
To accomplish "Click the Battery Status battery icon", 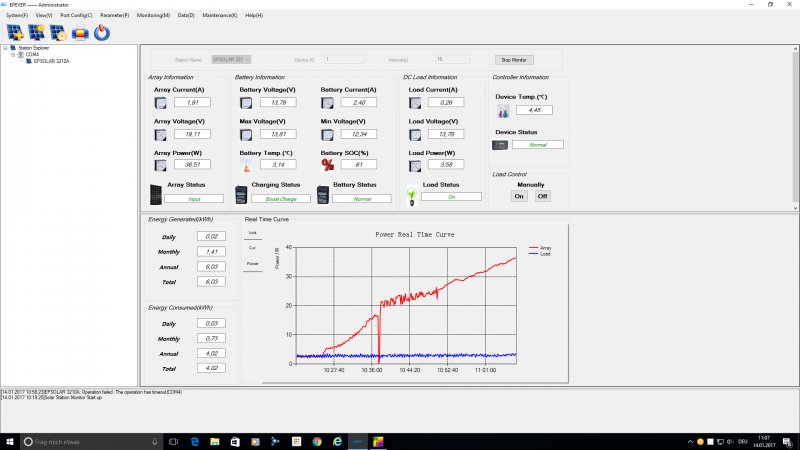I will point(322,195).
